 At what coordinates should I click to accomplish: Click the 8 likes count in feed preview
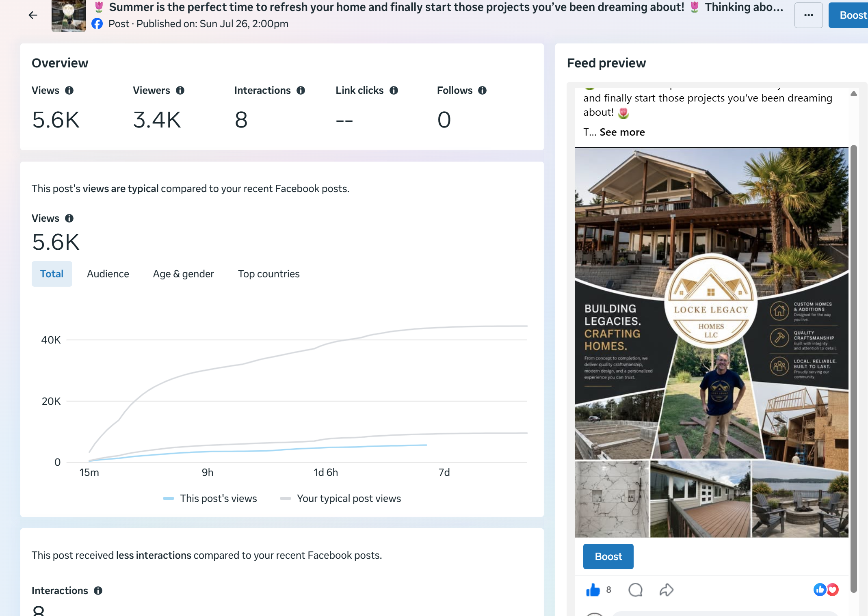(608, 590)
